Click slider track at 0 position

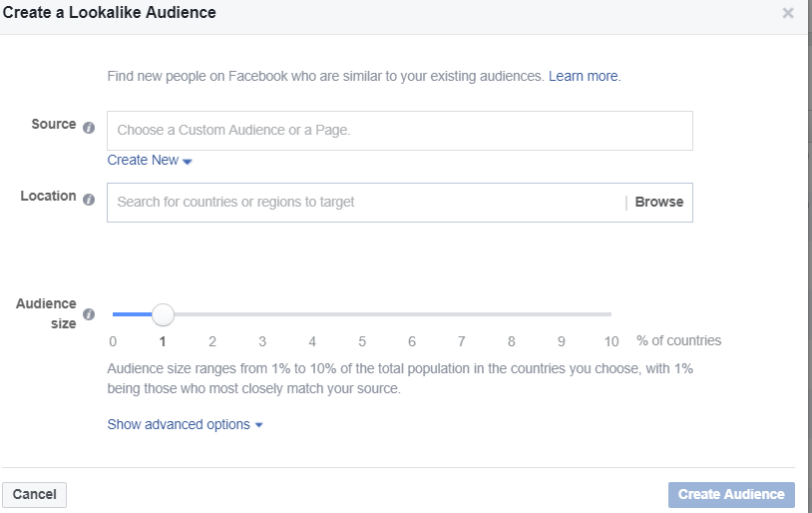(114, 314)
